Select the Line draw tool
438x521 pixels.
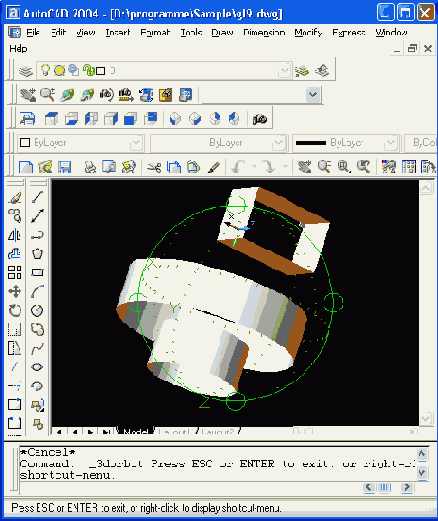point(37,197)
